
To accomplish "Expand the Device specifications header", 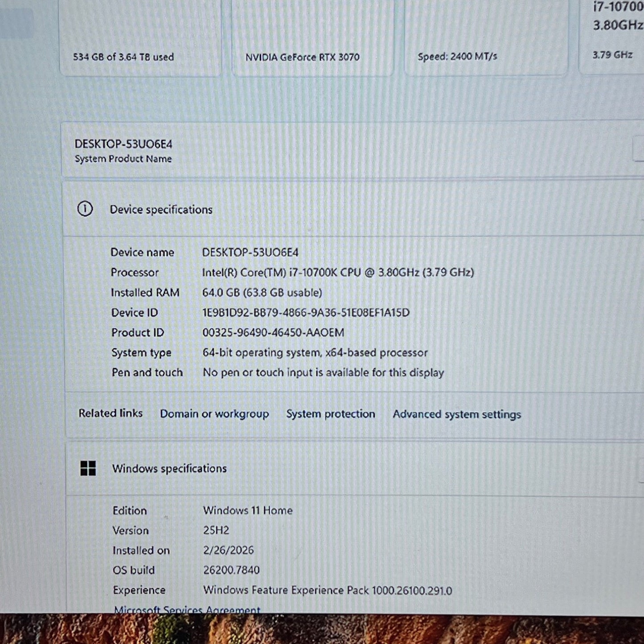I will [x=354, y=209].
